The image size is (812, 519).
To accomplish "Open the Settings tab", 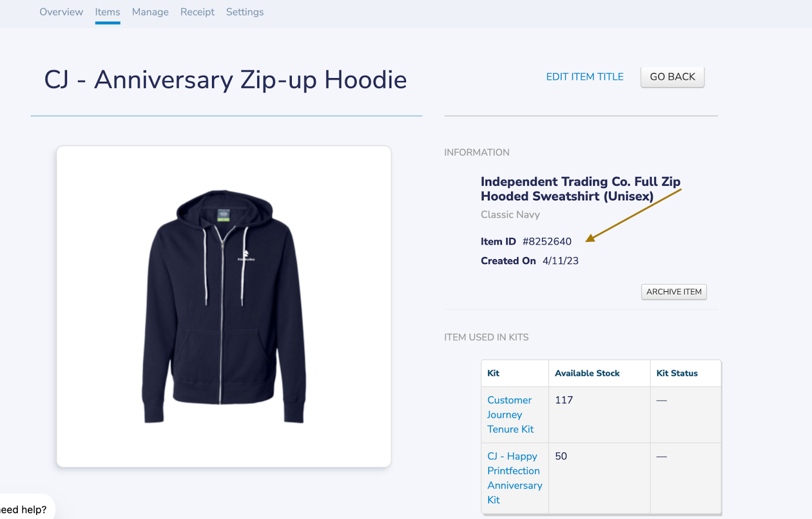I will (245, 12).
